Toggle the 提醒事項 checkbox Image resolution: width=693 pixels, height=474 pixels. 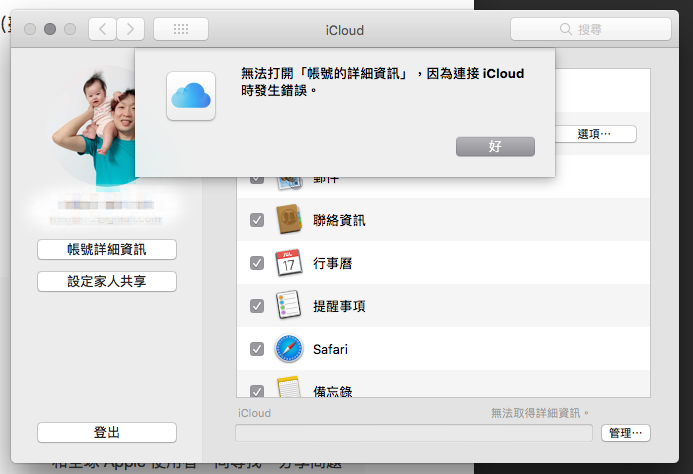coord(257,306)
